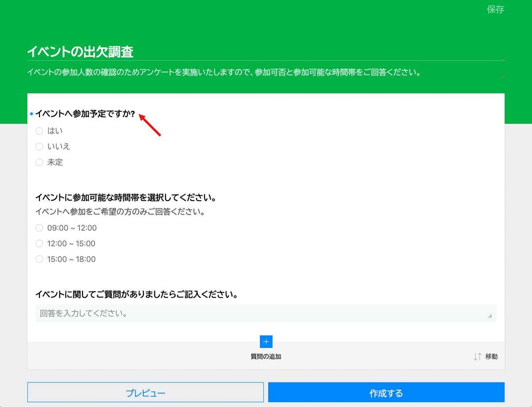
Task: Choose the 12:00 ~ 15:00 time slot
Action: coord(39,243)
